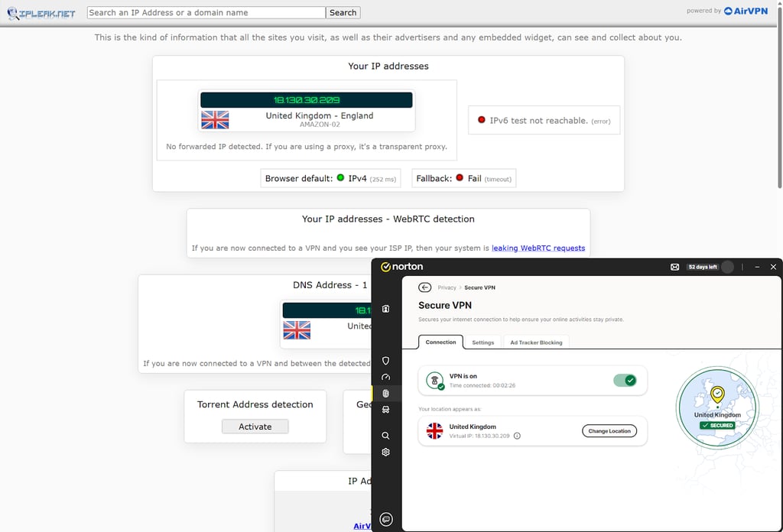Go back with the Norton arrow button

tap(424, 287)
